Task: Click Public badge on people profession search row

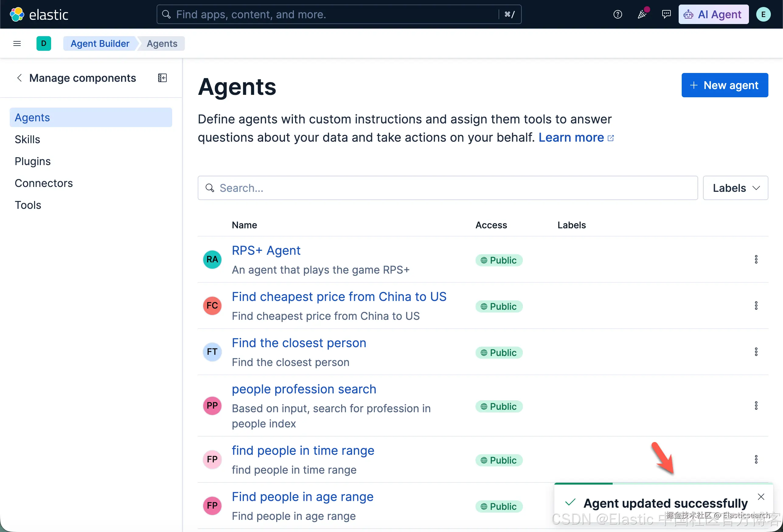Action: [x=499, y=406]
